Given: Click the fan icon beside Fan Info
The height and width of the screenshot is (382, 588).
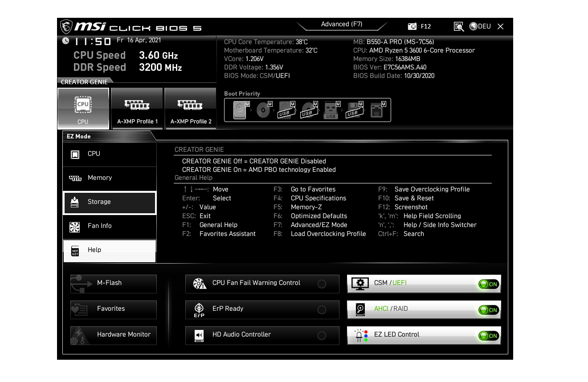Looking at the screenshot, I should pos(75,227).
